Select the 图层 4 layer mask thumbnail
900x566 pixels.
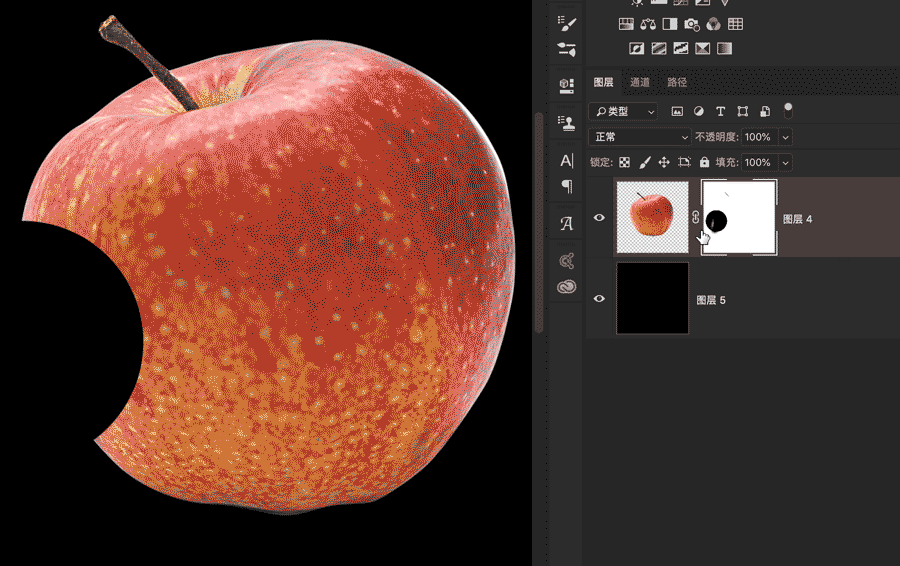pos(739,217)
